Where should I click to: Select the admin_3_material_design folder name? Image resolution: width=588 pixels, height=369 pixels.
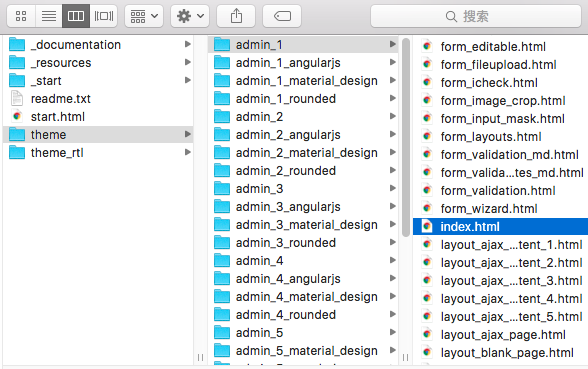tap(307, 225)
